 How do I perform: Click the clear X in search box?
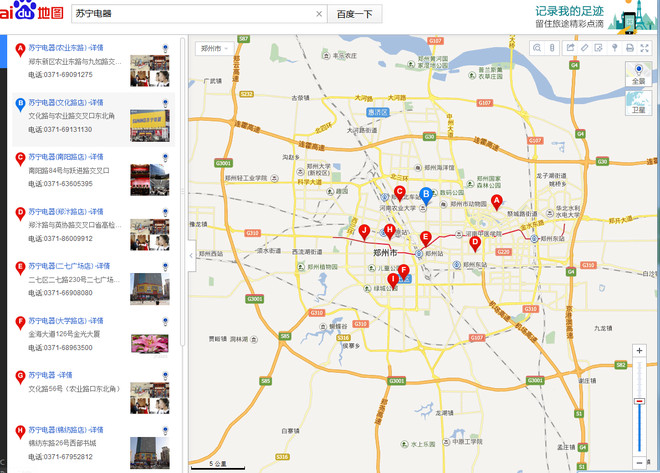tap(319, 14)
